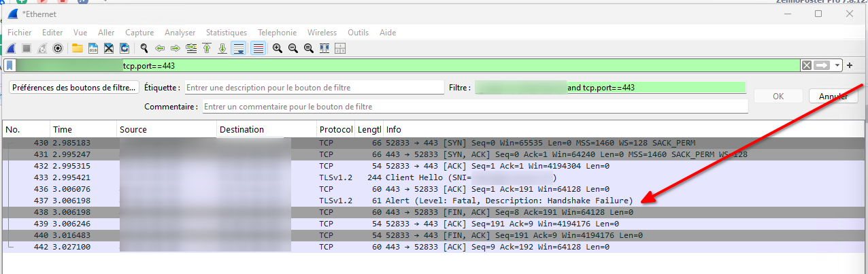This screenshot has width=868, height=274.
Task: Start a new packet capture (shark fin icon)
Action: point(12,48)
